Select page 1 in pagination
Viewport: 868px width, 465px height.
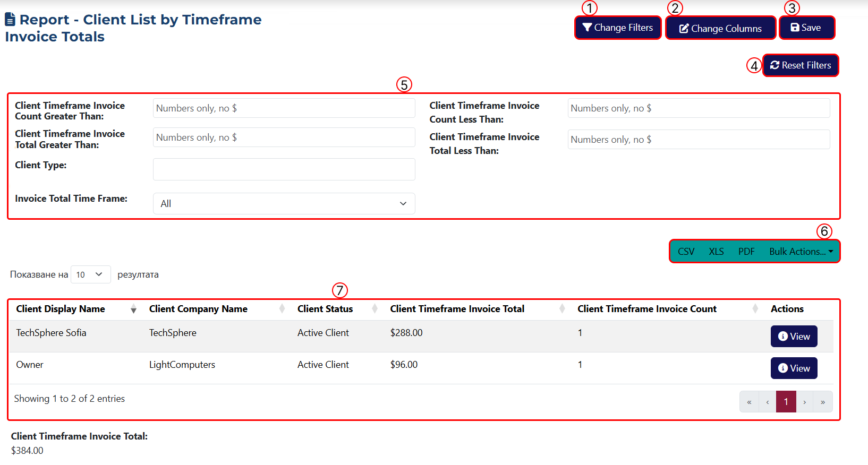pos(786,402)
